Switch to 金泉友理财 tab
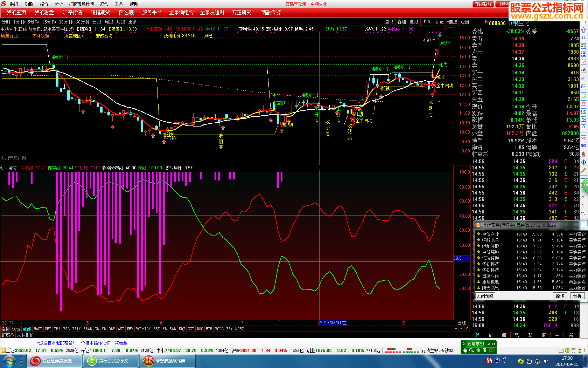 pos(212,12)
